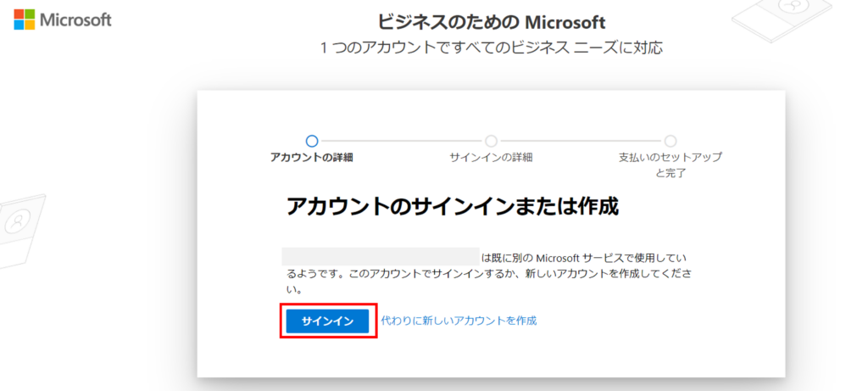The width and height of the screenshot is (868, 391).
Task: Click the 支払いのセットアップと完了 step label
Action: [x=670, y=165]
